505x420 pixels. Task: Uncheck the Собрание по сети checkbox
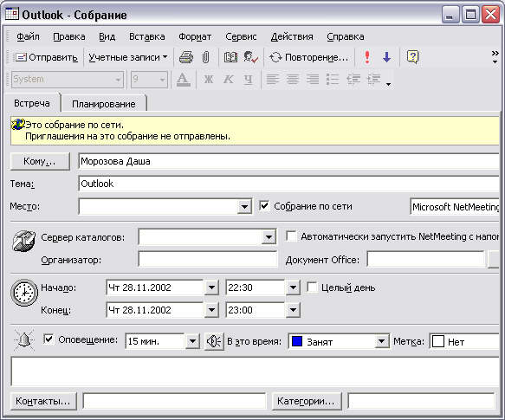264,205
